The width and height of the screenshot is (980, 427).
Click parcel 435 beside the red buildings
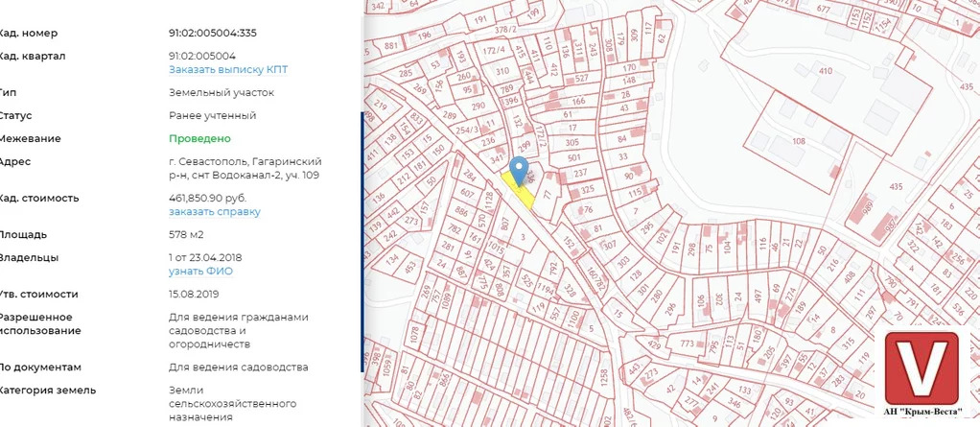tap(897, 185)
